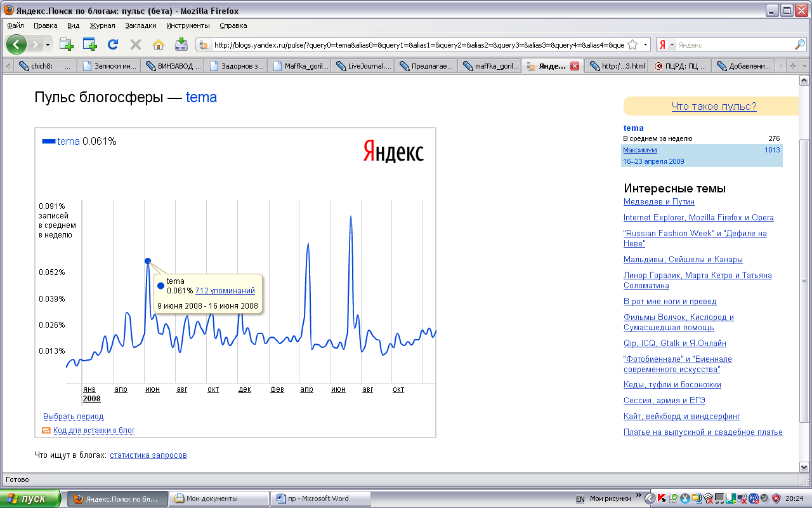812x508 pixels.
Task: Click the red security shield tray icon
Action: pyautogui.click(x=776, y=499)
